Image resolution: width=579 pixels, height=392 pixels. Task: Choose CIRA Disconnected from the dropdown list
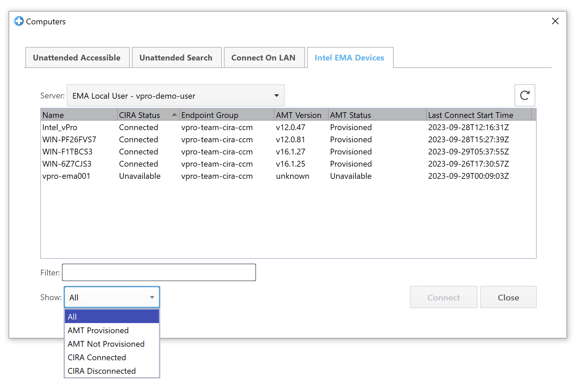pyautogui.click(x=101, y=371)
